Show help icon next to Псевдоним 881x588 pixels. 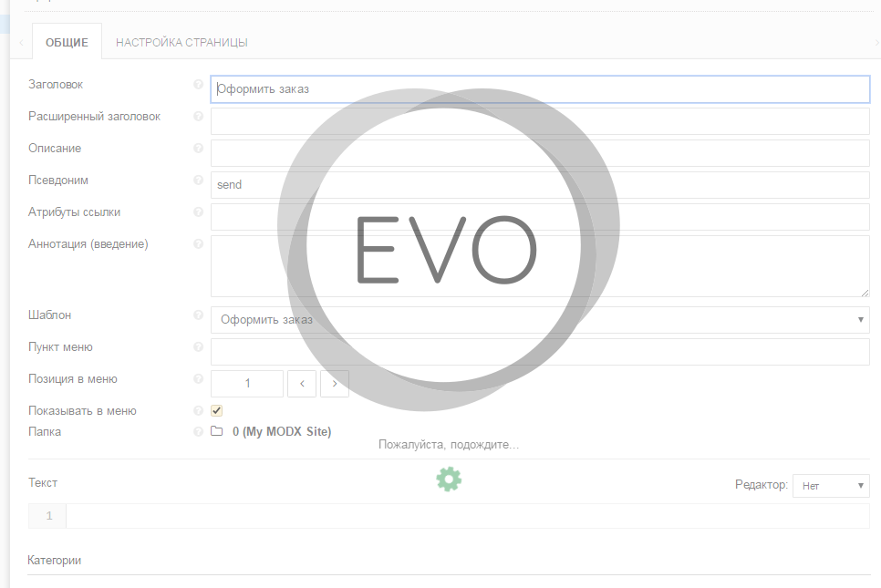click(x=198, y=181)
